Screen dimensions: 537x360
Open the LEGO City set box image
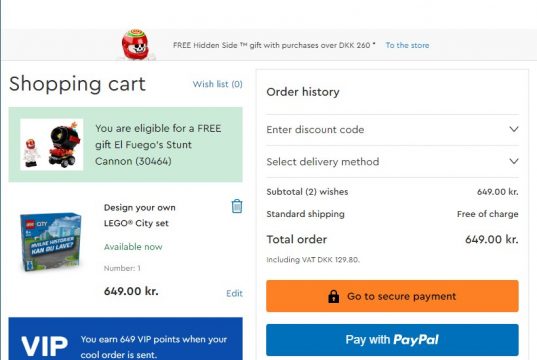51,241
